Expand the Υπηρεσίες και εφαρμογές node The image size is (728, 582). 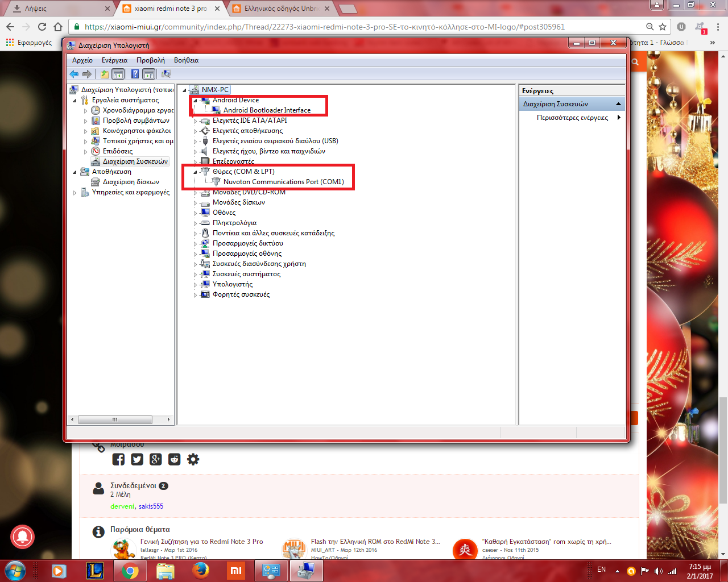click(x=75, y=192)
